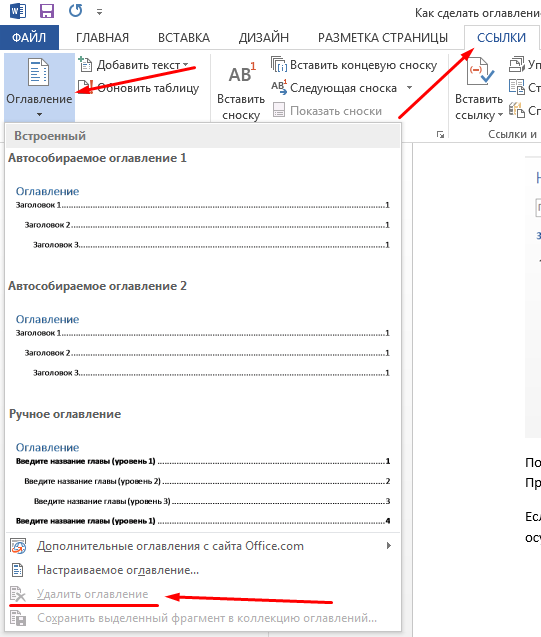Expand Следующая сноска dropdown arrow
This screenshot has width=541, height=637.
coord(409,88)
